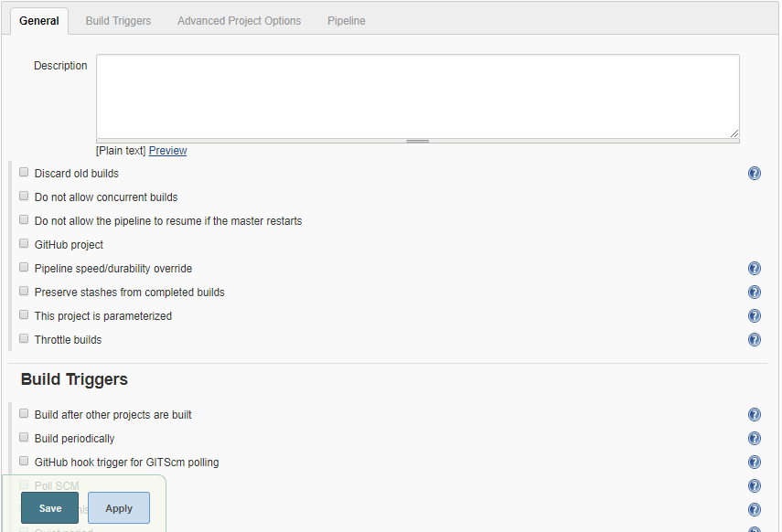This screenshot has width=782, height=532.
Task: Open the description Preview link
Action: [x=167, y=150]
